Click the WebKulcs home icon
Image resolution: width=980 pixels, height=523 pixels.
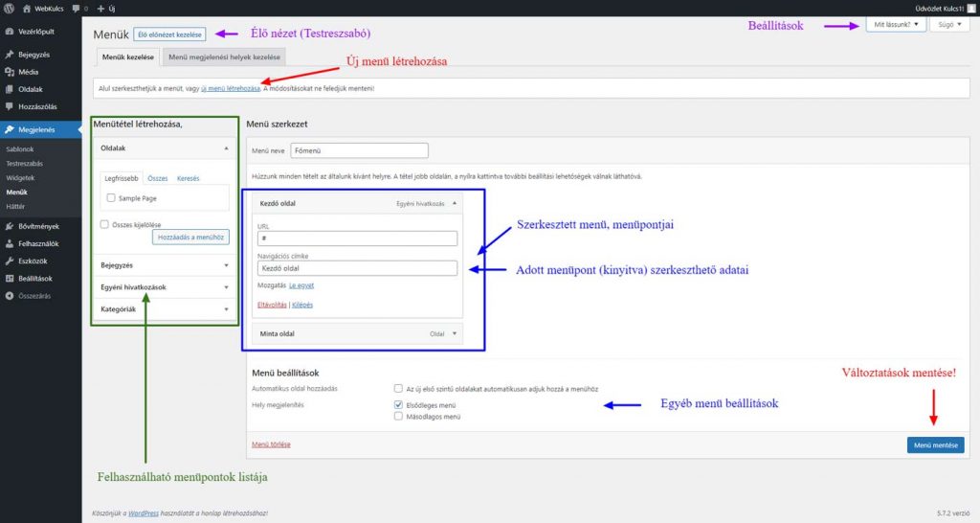coord(27,9)
